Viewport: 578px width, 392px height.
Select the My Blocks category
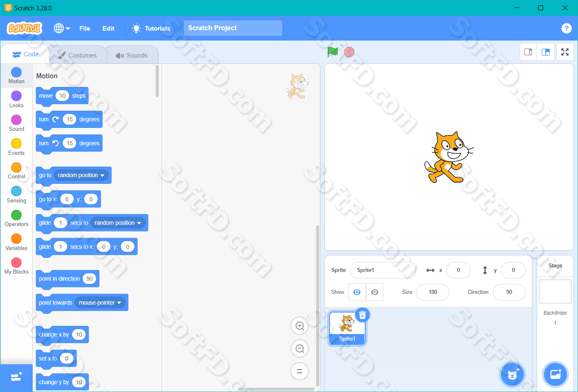coord(17,266)
